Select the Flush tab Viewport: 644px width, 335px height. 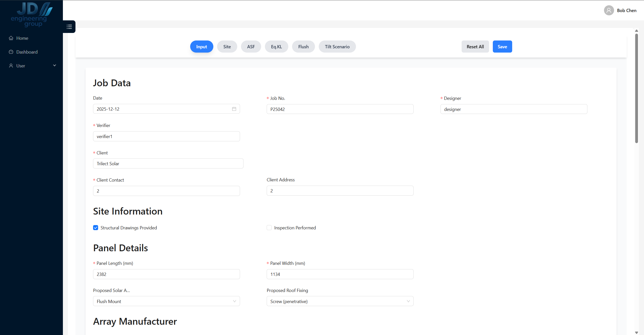click(303, 47)
